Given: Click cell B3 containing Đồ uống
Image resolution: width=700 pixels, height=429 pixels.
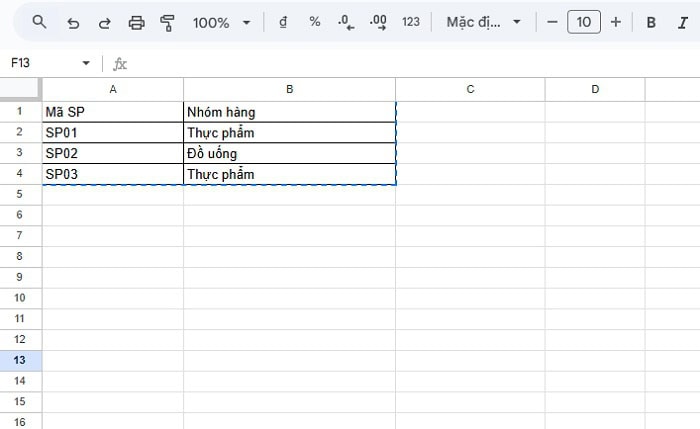Looking at the screenshot, I should (289, 153).
